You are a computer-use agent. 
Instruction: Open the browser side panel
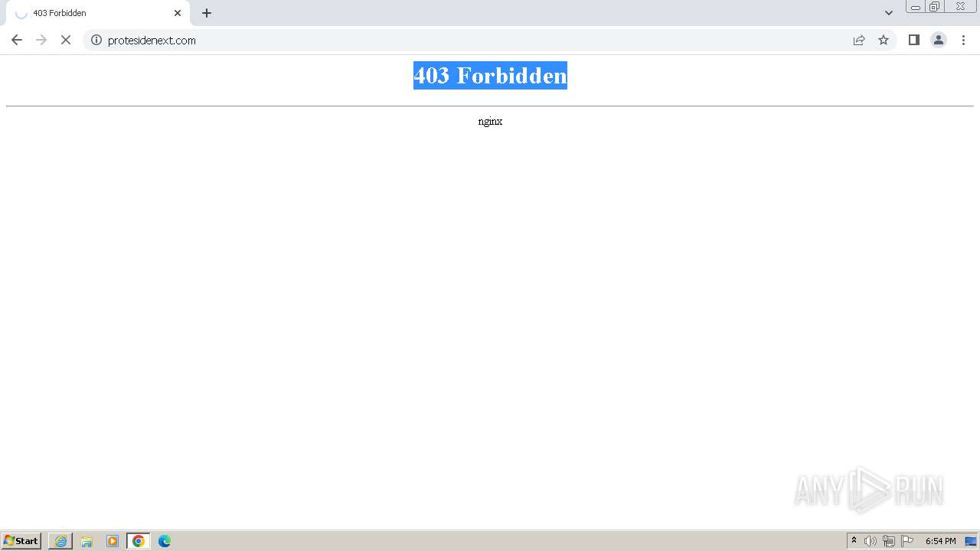coord(914,40)
